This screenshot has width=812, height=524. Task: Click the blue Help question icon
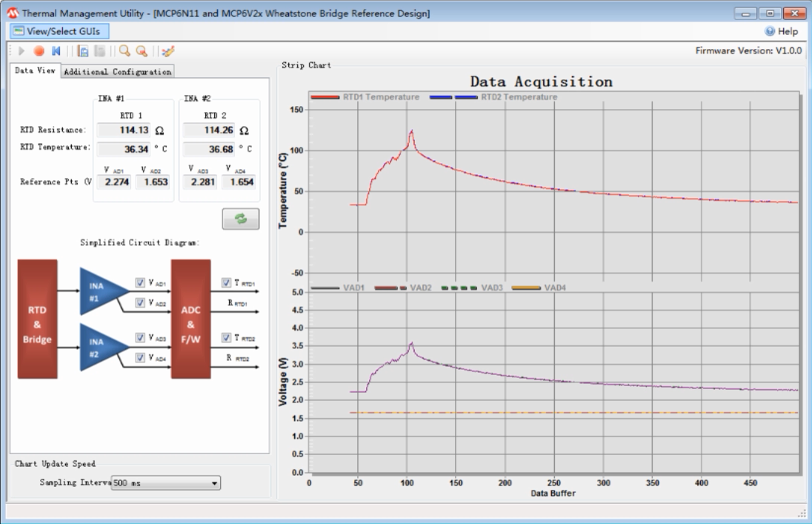tap(770, 31)
